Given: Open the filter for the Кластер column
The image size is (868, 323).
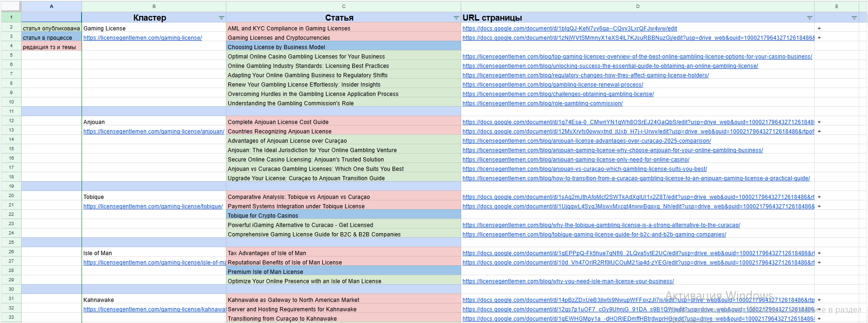Looking at the screenshot, I should point(221,18).
